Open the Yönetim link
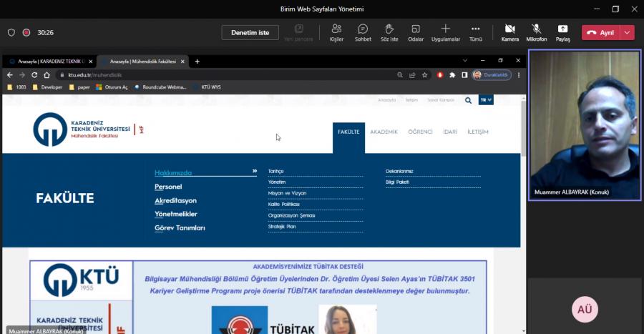The image size is (644, 334). (277, 182)
